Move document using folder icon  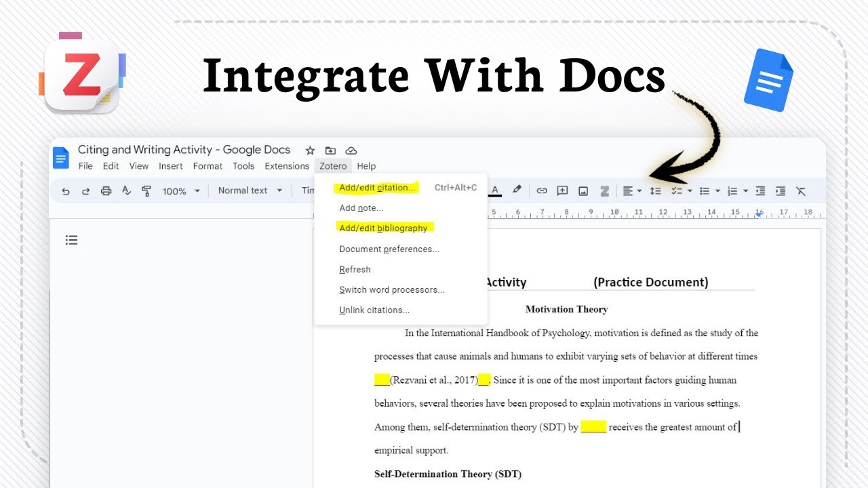(330, 150)
